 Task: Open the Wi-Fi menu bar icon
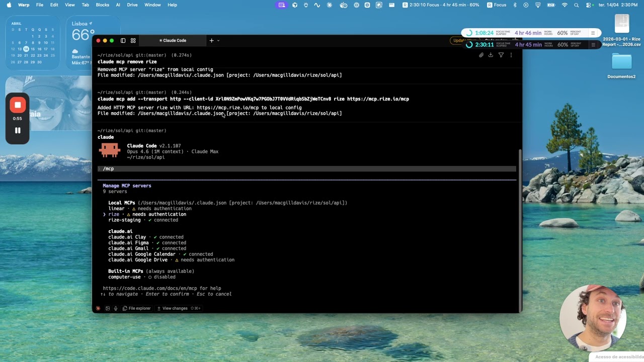pyautogui.click(x=565, y=5)
